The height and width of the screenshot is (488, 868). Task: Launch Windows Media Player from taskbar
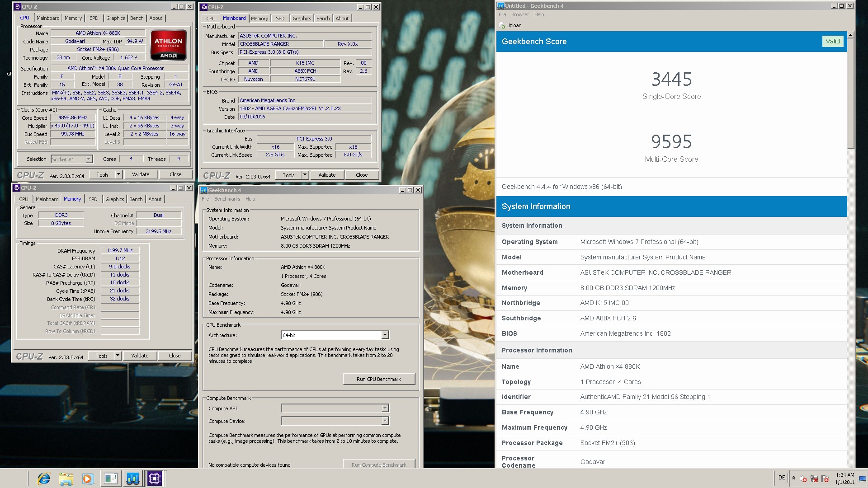click(x=88, y=479)
